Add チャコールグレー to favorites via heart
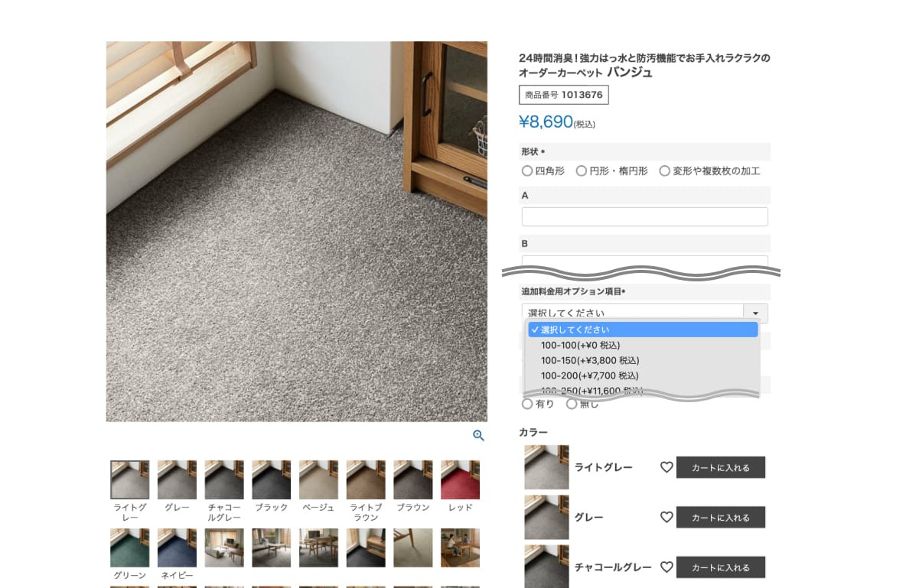The width and height of the screenshot is (906, 588). click(666, 567)
